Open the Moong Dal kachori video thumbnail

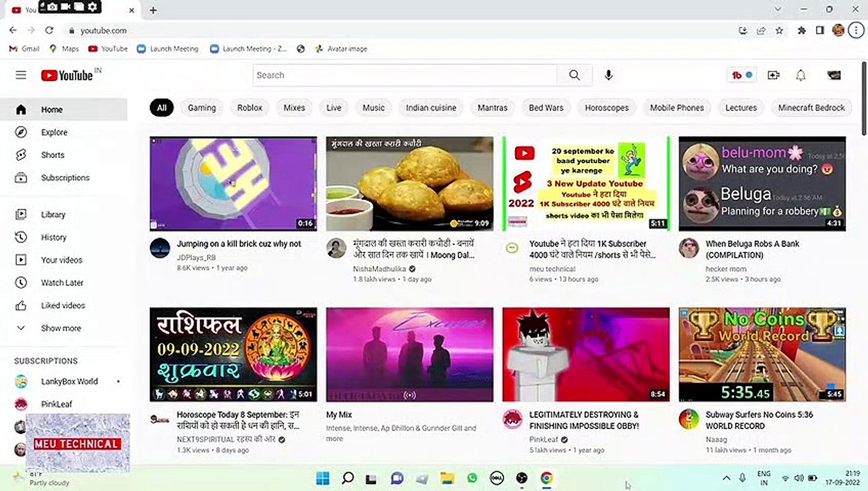[409, 183]
